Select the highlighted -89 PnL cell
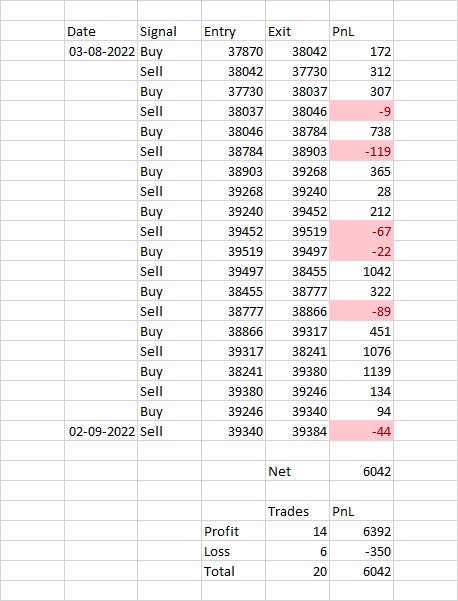Viewport: 458px width, 601px height. 361,311
